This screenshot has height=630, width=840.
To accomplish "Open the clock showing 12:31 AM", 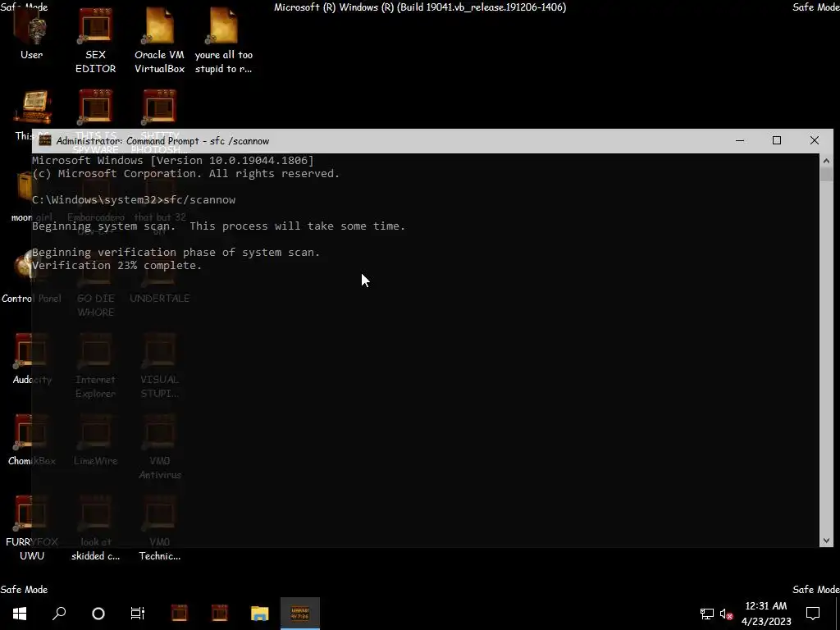I will [766, 614].
